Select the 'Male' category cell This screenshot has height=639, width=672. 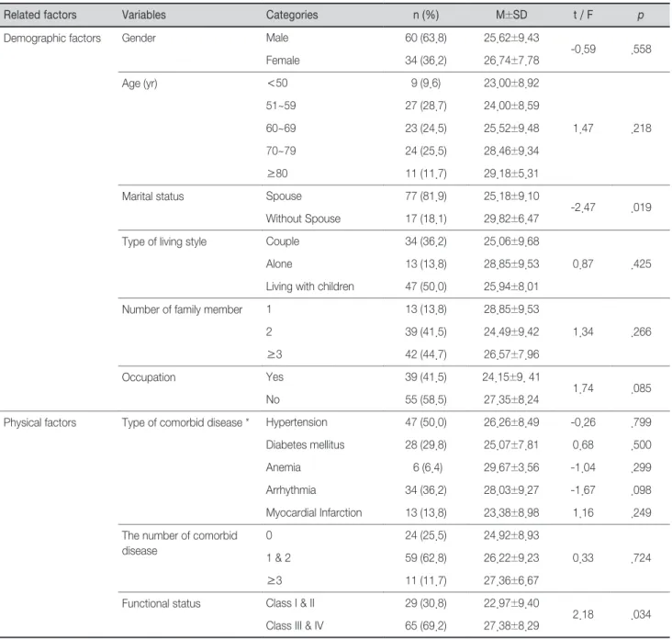(x=277, y=38)
